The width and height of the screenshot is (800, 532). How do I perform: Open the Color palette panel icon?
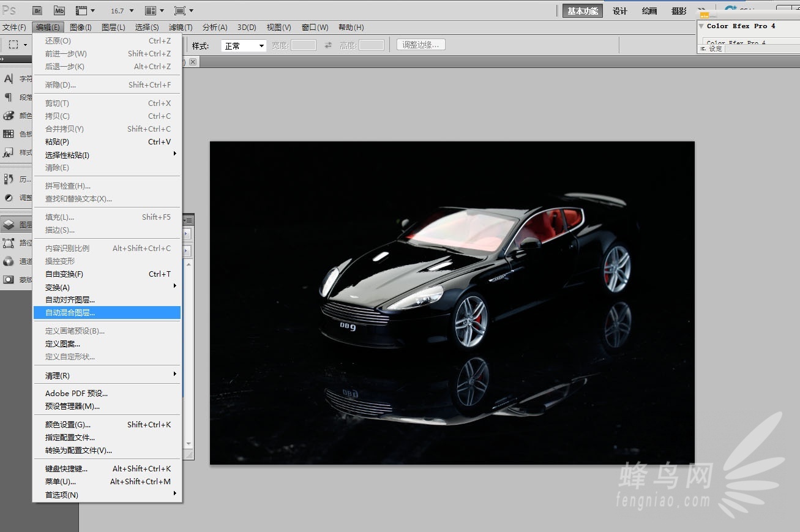click(x=9, y=115)
